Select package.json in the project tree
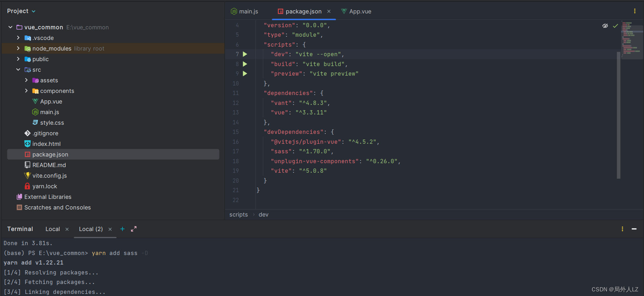This screenshot has width=644, height=296. tap(113, 154)
